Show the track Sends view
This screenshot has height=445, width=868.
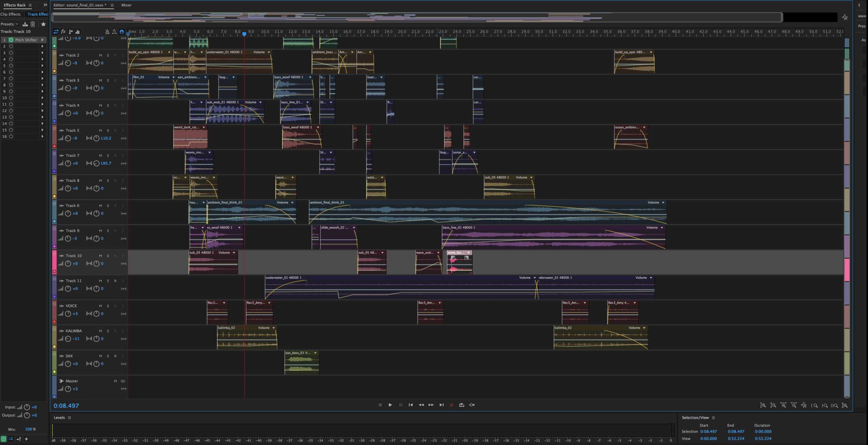(x=70, y=32)
